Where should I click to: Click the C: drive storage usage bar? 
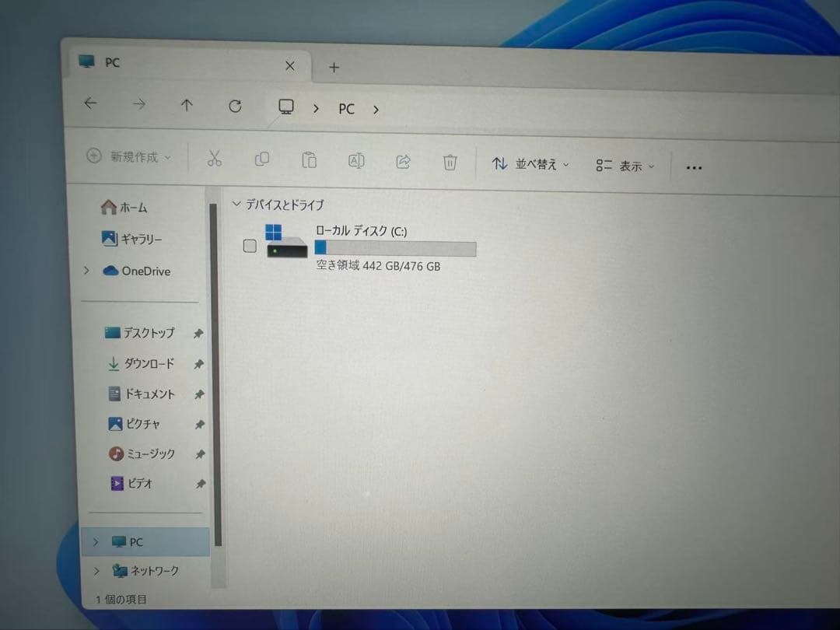[x=395, y=248]
